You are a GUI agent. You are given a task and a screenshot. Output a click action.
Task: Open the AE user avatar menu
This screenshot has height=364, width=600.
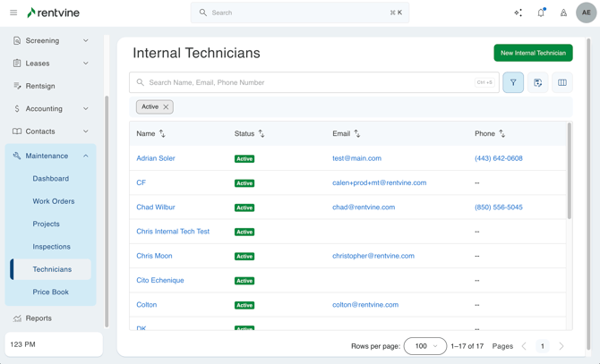(x=586, y=13)
